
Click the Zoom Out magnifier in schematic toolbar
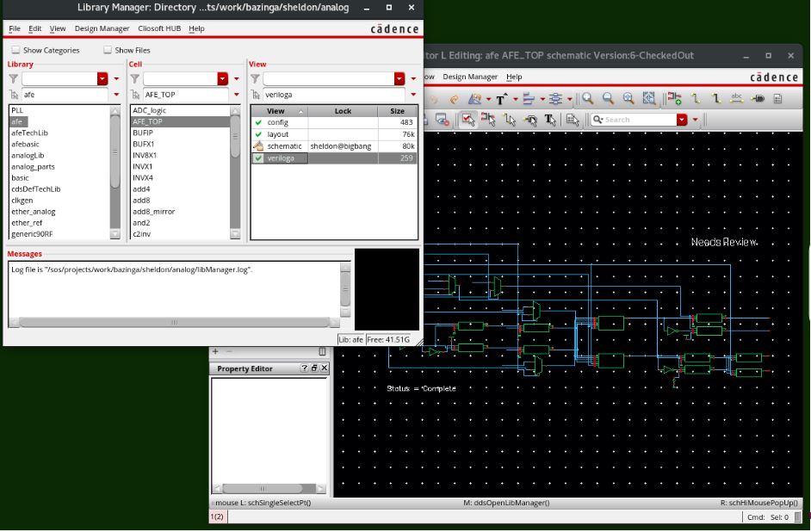tap(608, 99)
